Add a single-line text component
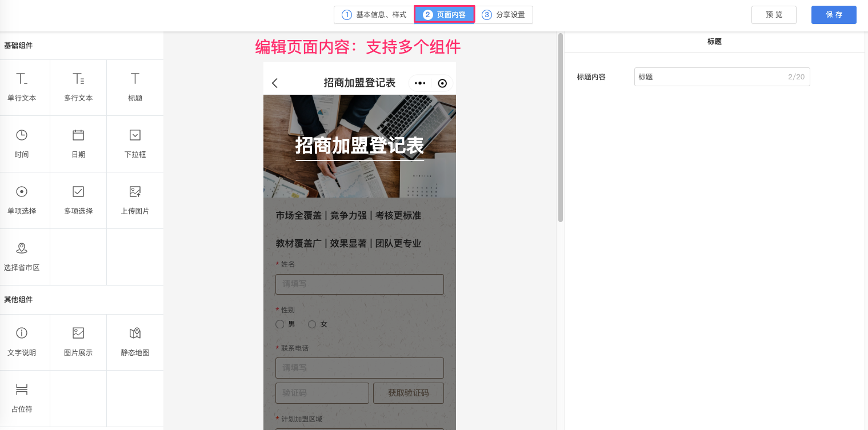Viewport: 868px width, 430px height. [x=22, y=87]
